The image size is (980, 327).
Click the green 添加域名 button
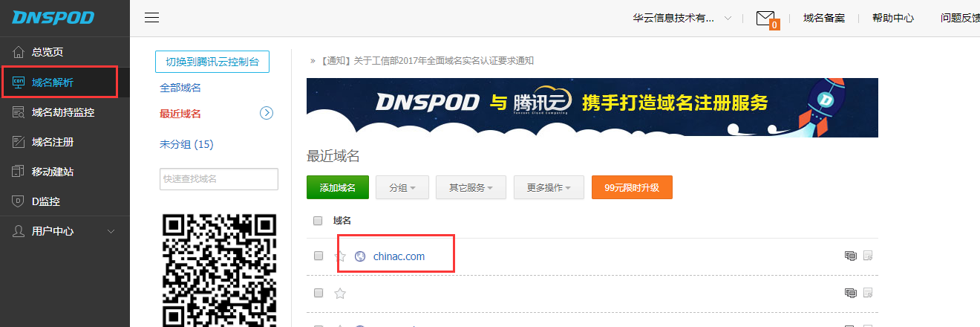click(338, 188)
